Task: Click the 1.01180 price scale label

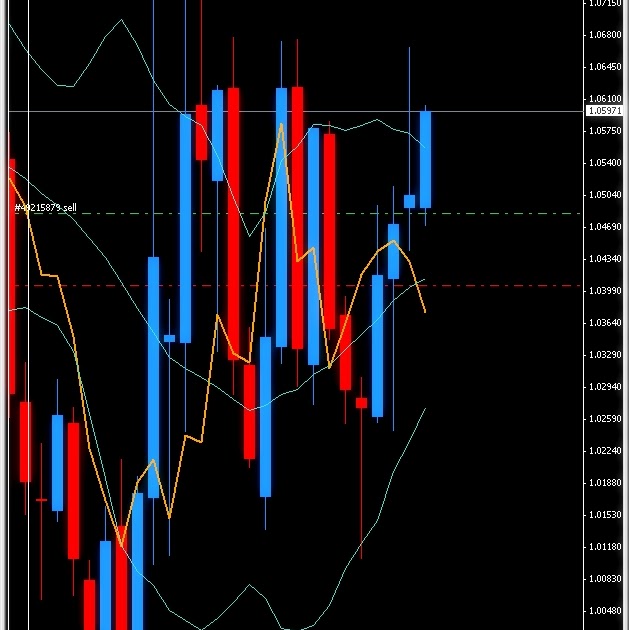Action: pyautogui.click(x=605, y=547)
